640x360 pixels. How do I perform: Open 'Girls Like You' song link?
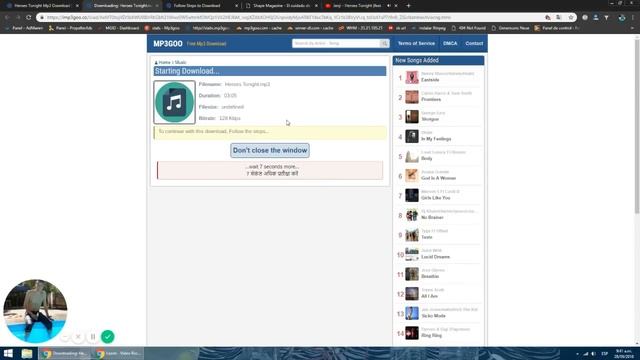pos(436,198)
